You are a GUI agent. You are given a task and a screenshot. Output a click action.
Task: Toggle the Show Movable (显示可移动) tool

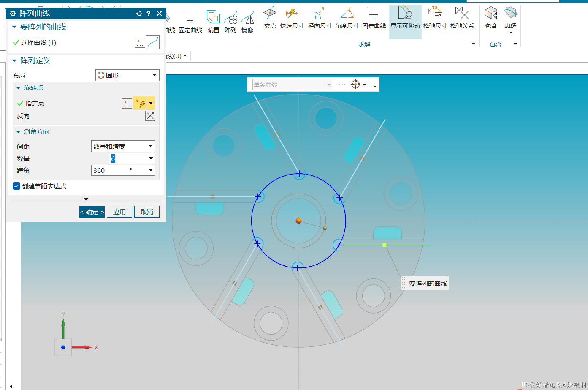tap(405, 21)
